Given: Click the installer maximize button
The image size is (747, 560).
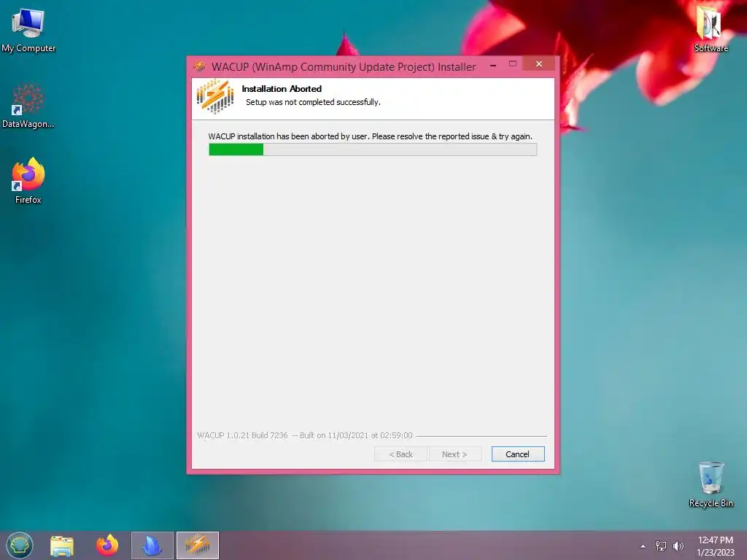Looking at the screenshot, I should click(513, 64).
